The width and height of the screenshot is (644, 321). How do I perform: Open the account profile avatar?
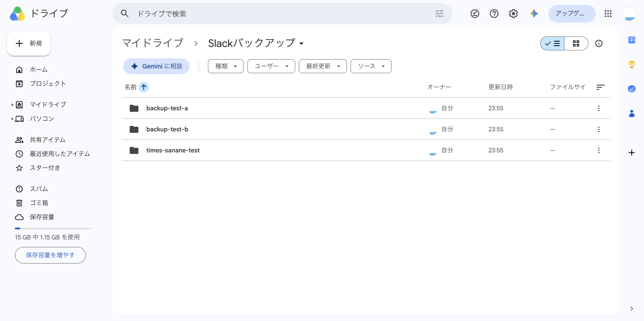pyautogui.click(x=629, y=14)
